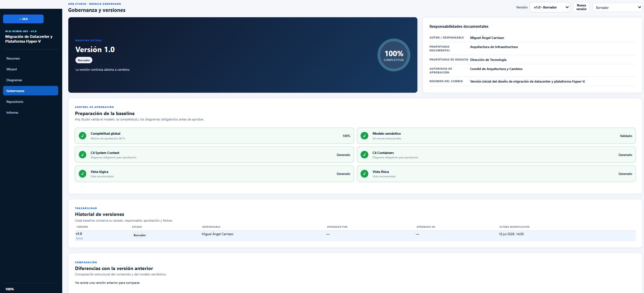Click the C4 System Context check icon
Viewport: 644px width, 293px height.
(83, 155)
